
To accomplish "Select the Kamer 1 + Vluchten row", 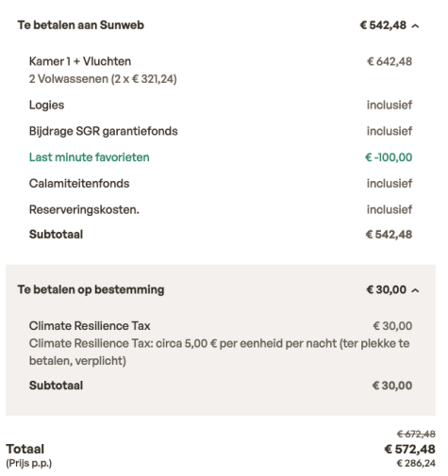I will point(221,70).
